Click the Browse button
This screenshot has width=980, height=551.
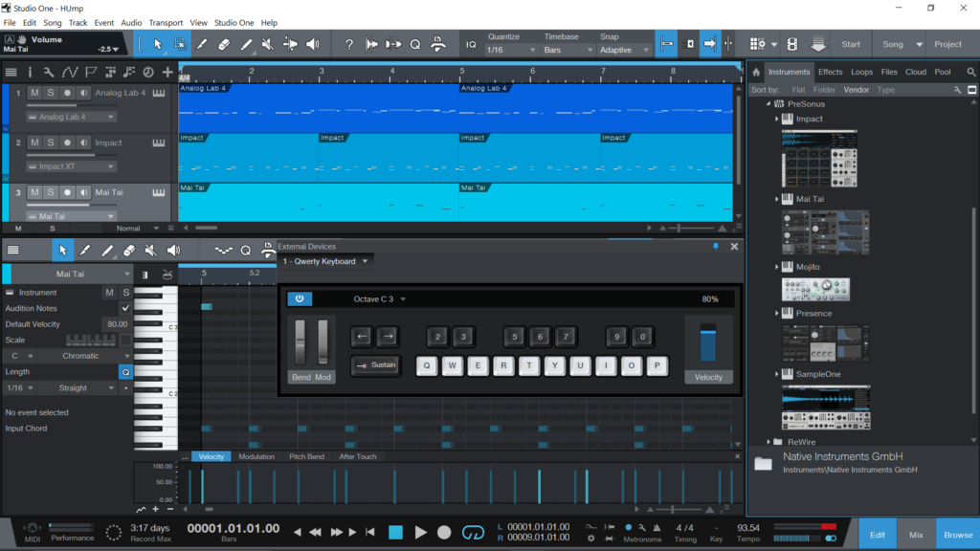(957, 535)
